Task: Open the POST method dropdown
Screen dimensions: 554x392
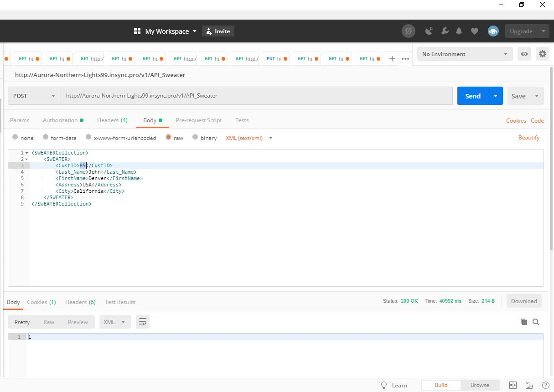Action: (x=34, y=96)
